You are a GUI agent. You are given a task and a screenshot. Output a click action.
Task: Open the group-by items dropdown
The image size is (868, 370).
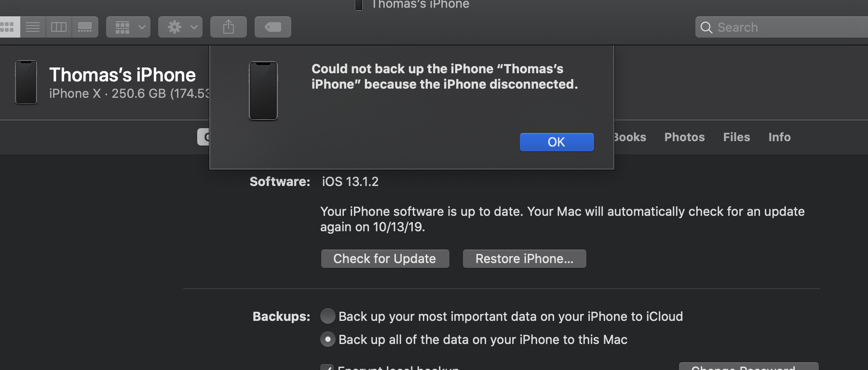[128, 27]
